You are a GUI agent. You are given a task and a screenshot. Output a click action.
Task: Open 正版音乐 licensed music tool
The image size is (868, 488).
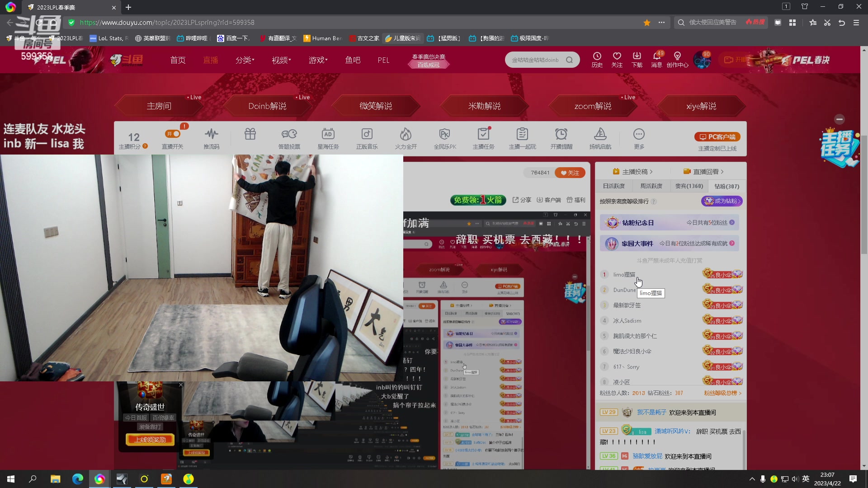367,138
